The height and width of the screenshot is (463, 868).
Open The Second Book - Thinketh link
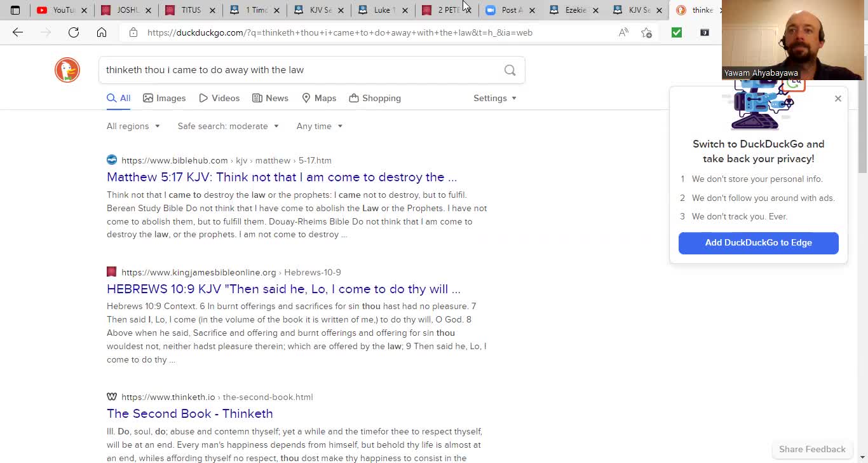(x=190, y=413)
